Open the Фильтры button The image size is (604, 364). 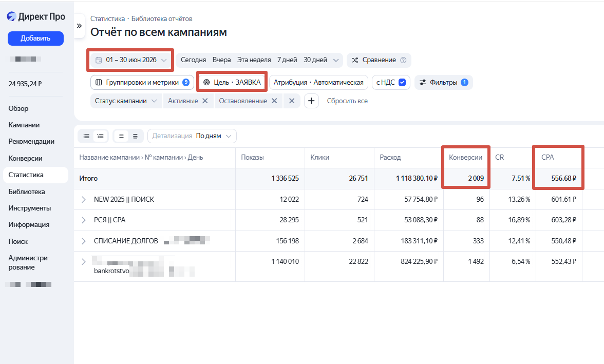443,83
